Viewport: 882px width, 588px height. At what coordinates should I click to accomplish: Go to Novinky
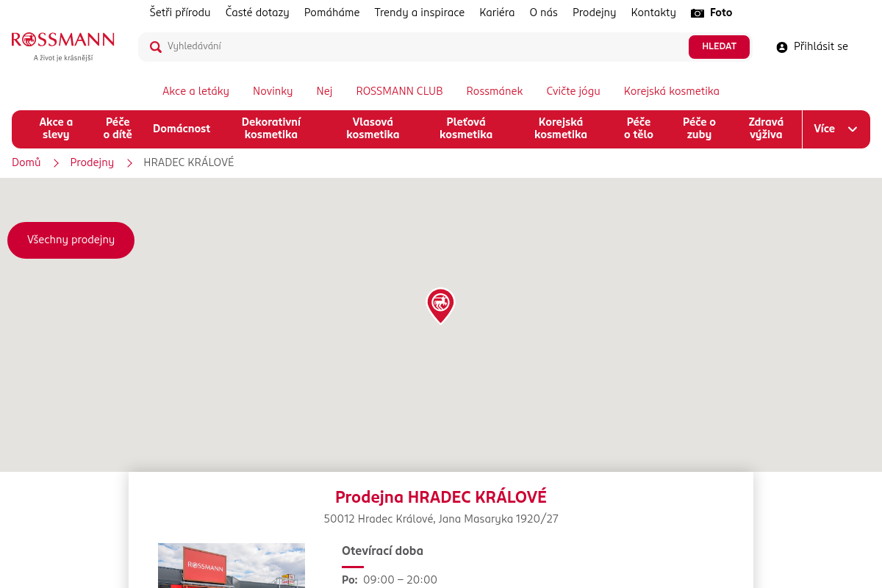[x=273, y=91]
